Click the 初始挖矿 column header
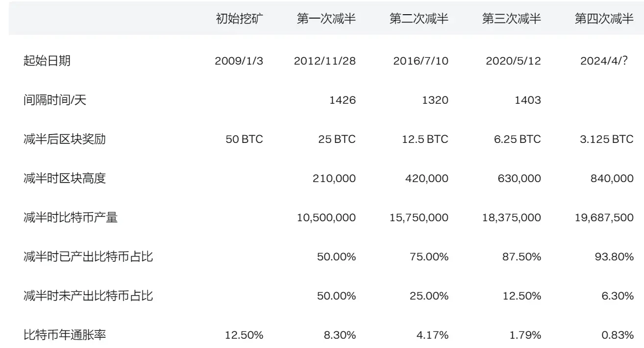The width and height of the screenshot is (644, 348). 240,19
